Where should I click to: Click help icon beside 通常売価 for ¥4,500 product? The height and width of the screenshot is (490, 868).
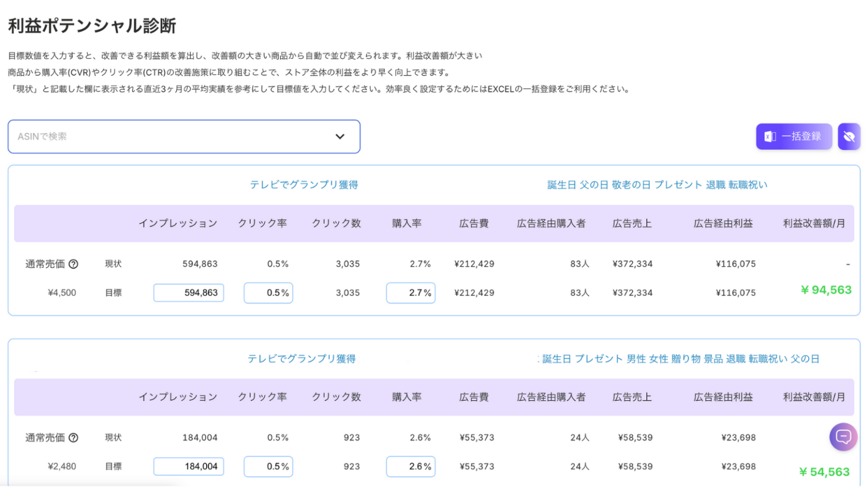(73, 264)
